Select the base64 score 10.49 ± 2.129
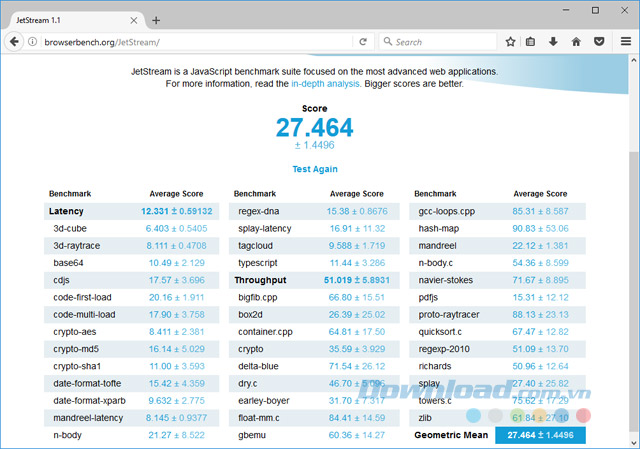 177,263
